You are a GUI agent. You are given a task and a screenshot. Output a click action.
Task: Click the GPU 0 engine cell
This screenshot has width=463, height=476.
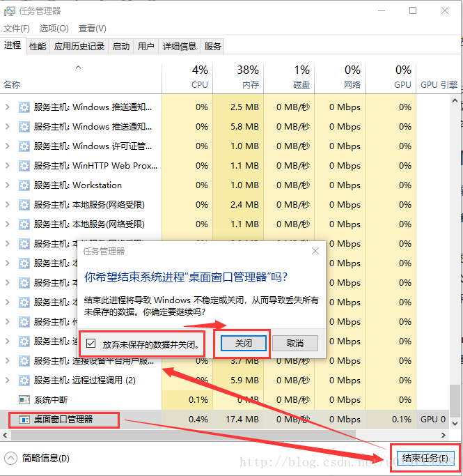tap(433, 420)
